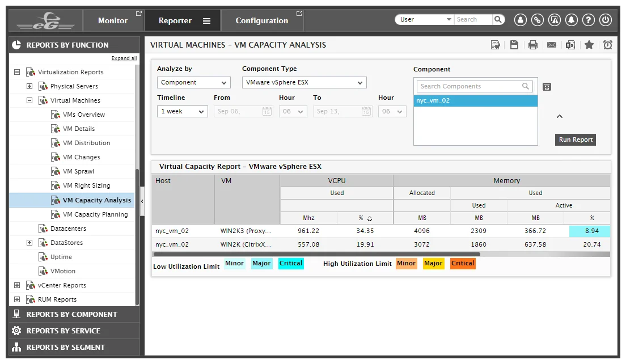Click the header Search text field
626x364 pixels.
(x=473, y=19)
